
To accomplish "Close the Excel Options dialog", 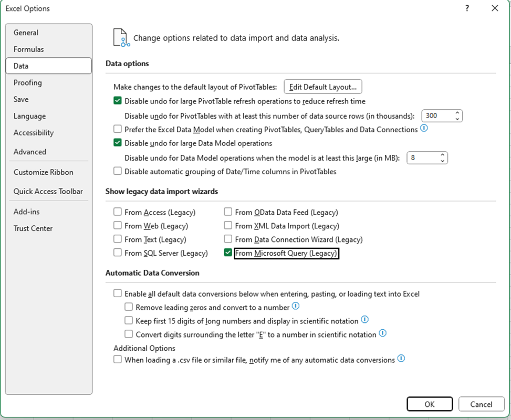I will 495,8.
